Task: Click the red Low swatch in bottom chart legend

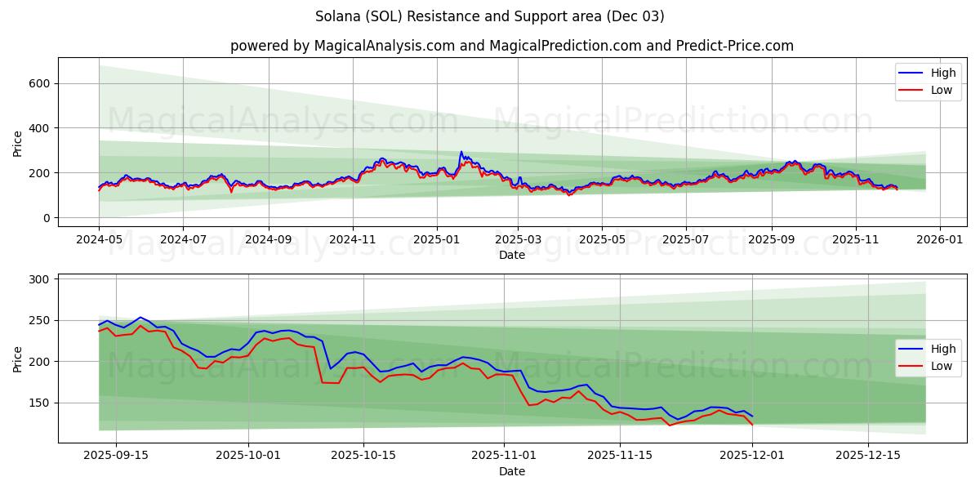Action: (x=911, y=366)
